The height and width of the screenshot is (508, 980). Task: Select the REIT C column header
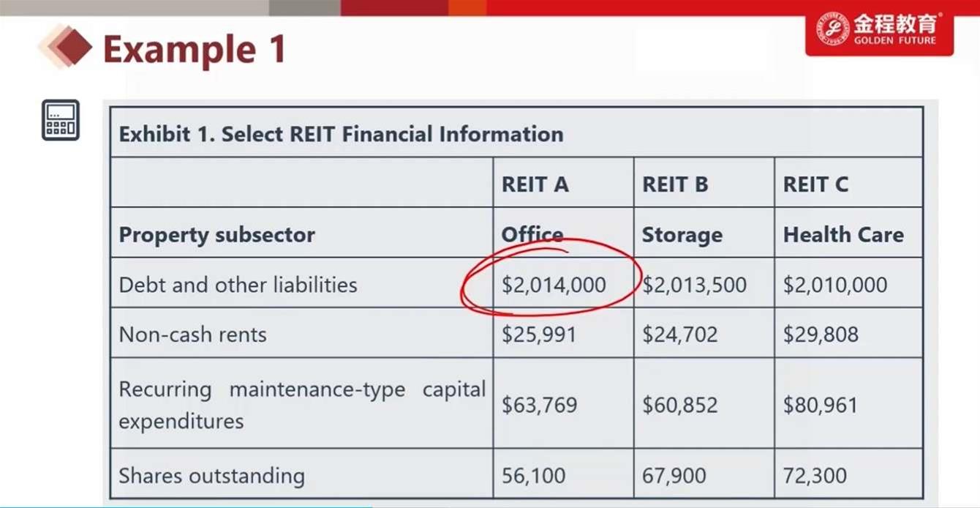tap(815, 184)
